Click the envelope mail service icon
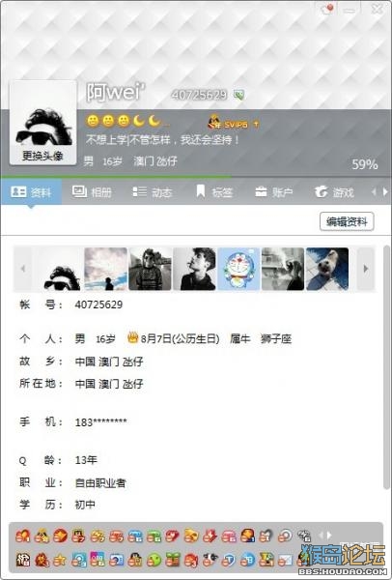This screenshot has width=392, height=580. [285, 560]
